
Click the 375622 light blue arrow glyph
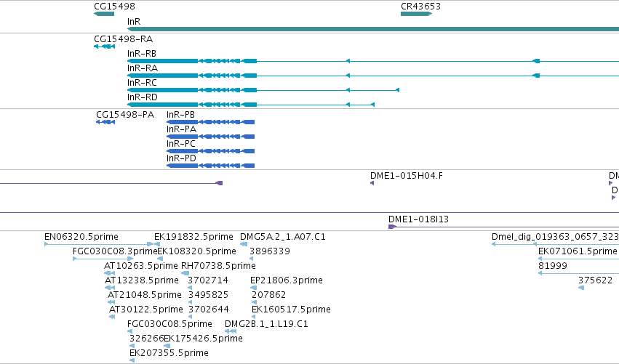pos(581,288)
